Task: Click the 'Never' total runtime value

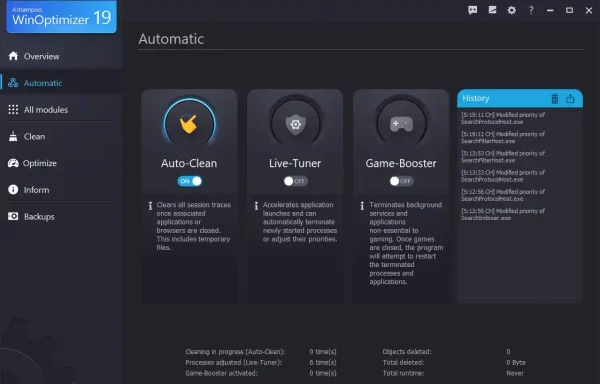Action: pos(515,373)
